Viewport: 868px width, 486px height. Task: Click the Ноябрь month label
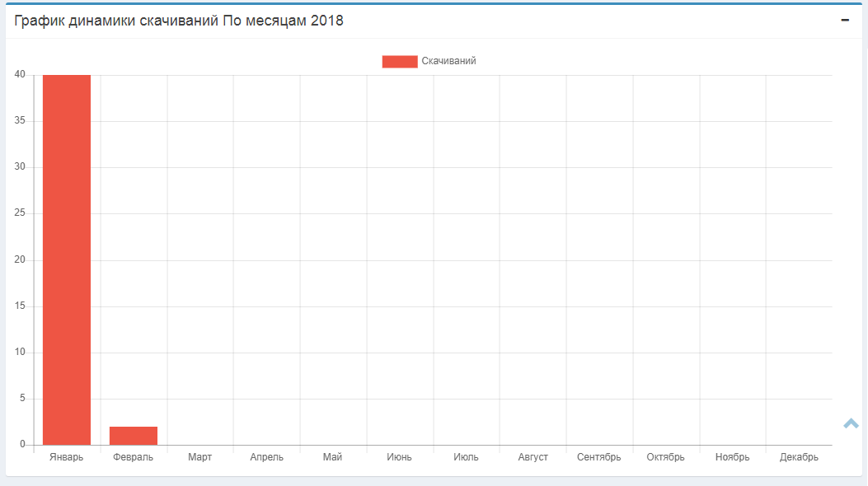(732, 457)
